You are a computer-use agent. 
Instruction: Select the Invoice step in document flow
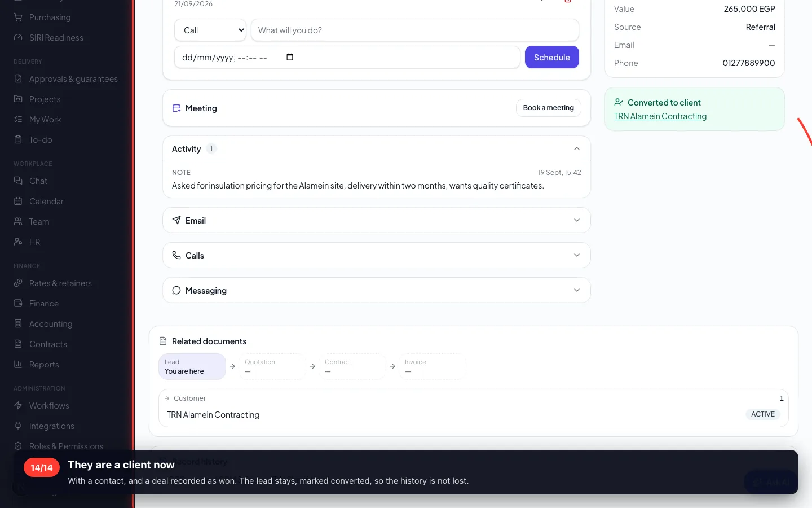433,366
